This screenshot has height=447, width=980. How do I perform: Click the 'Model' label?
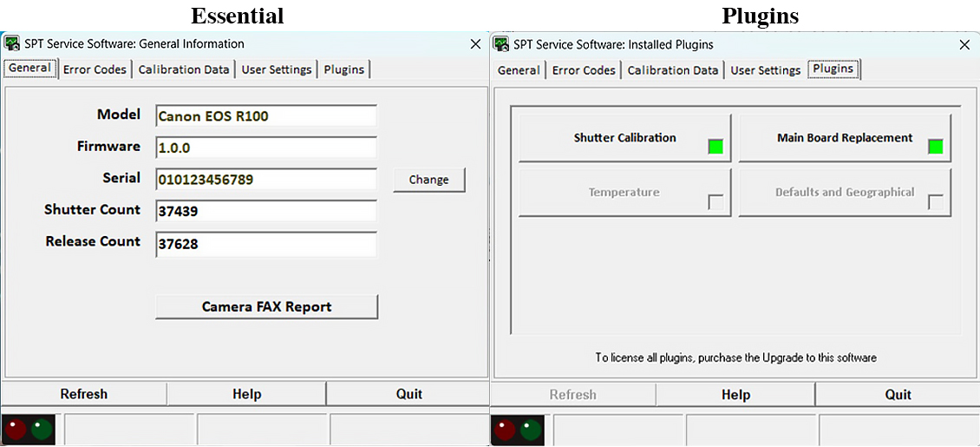[x=119, y=115]
